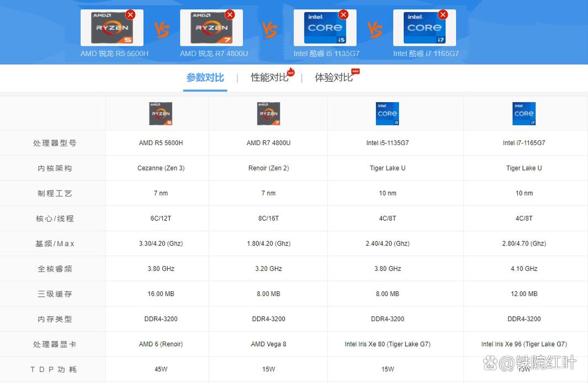Click the AMD 6 (Renoir) graphics cell
This screenshot has width=588, height=383.
tap(161, 344)
